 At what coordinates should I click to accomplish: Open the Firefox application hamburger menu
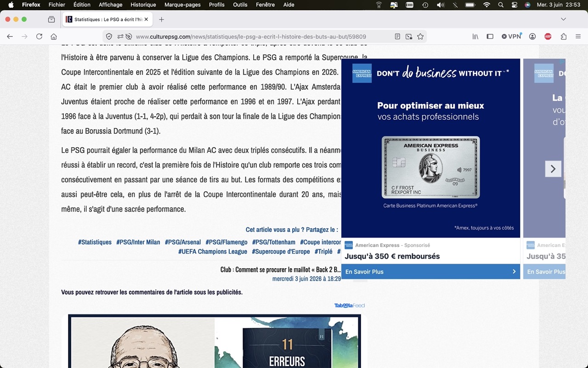(578, 37)
